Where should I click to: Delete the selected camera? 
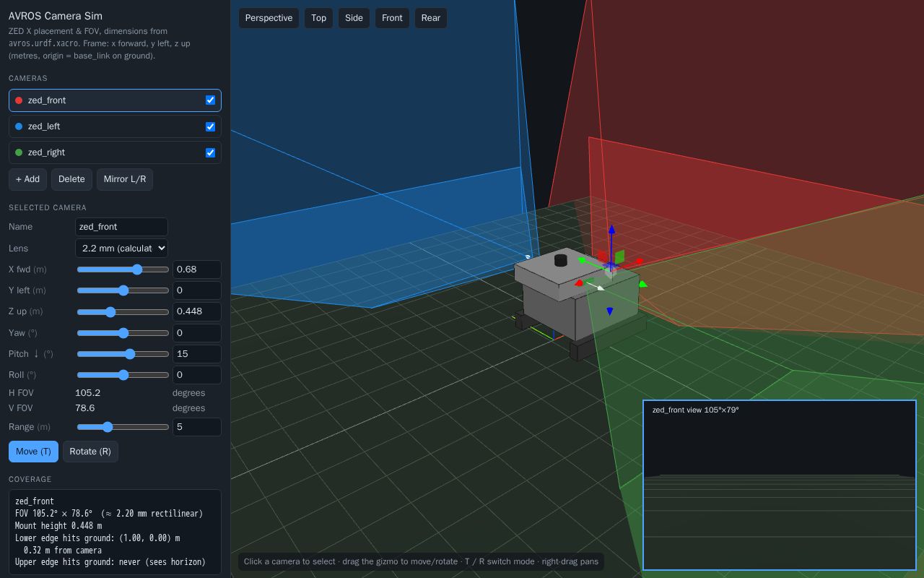coord(71,179)
